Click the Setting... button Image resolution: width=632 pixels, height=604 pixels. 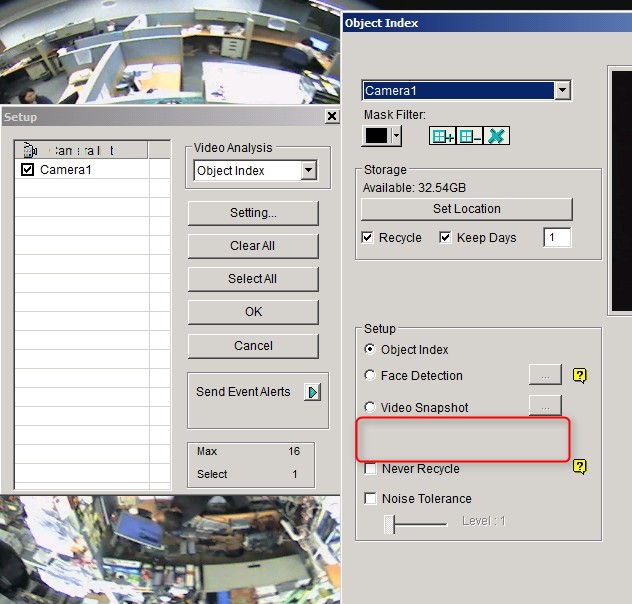click(x=253, y=213)
